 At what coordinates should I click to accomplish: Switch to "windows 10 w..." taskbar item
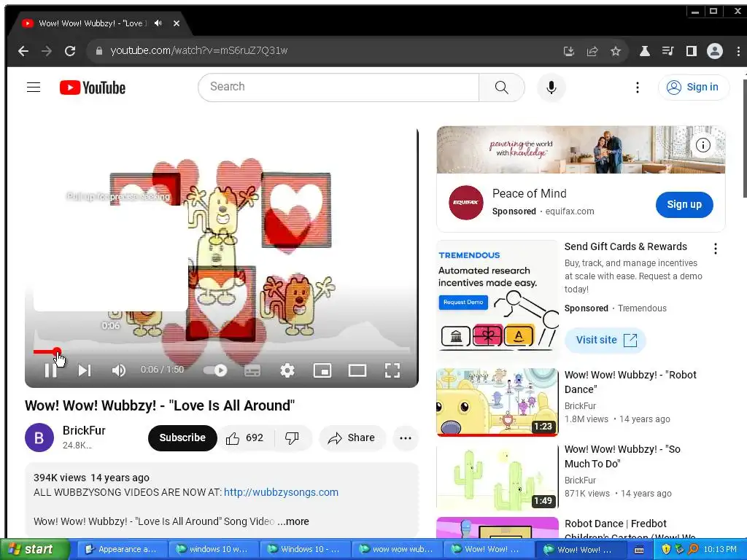(x=214, y=549)
